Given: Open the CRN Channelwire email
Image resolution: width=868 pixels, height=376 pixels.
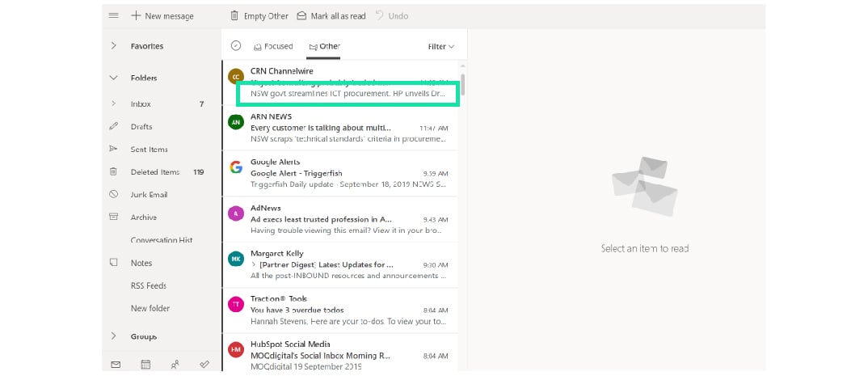Looking at the screenshot, I should tap(340, 82).
